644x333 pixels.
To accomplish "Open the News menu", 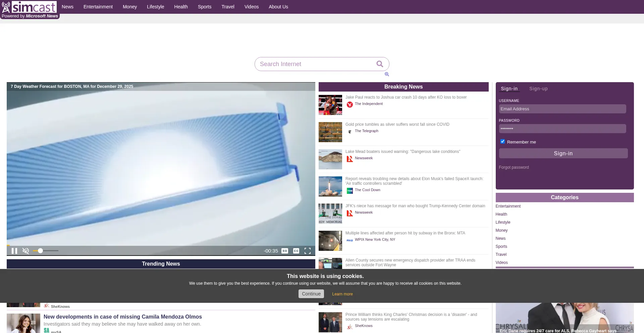I will click(x=67, y=7).
